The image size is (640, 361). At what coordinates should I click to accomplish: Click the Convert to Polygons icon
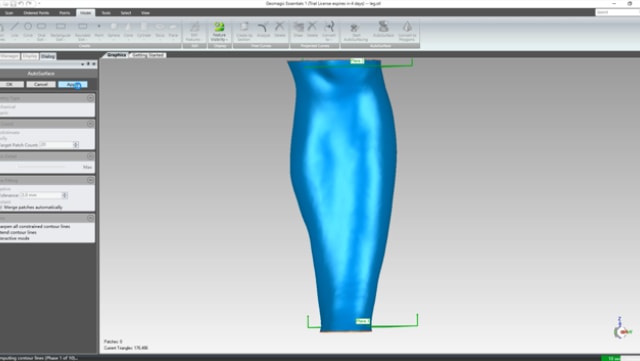[407, 31]
